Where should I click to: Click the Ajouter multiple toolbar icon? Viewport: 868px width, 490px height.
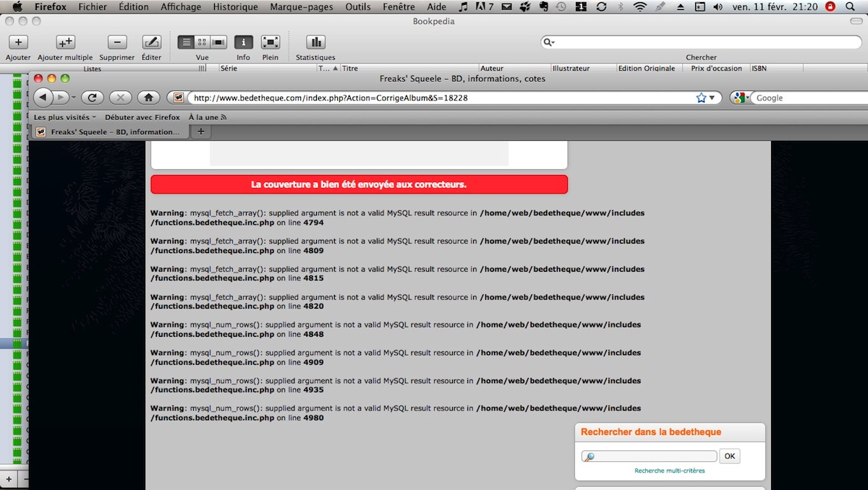pos(65,43)
